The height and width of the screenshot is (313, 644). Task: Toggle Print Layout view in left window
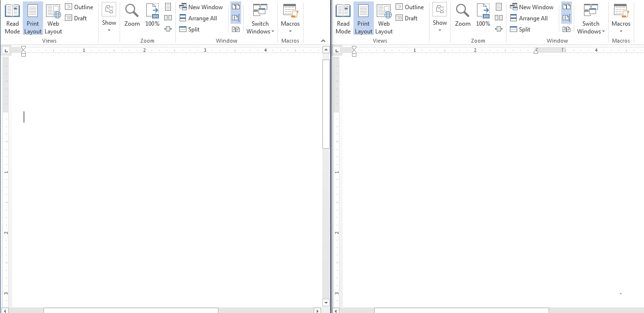33,19
